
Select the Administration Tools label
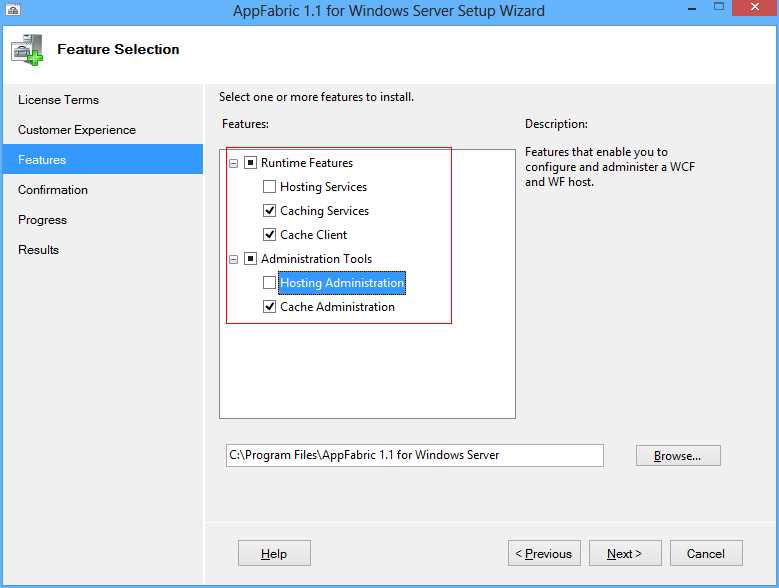316,259
